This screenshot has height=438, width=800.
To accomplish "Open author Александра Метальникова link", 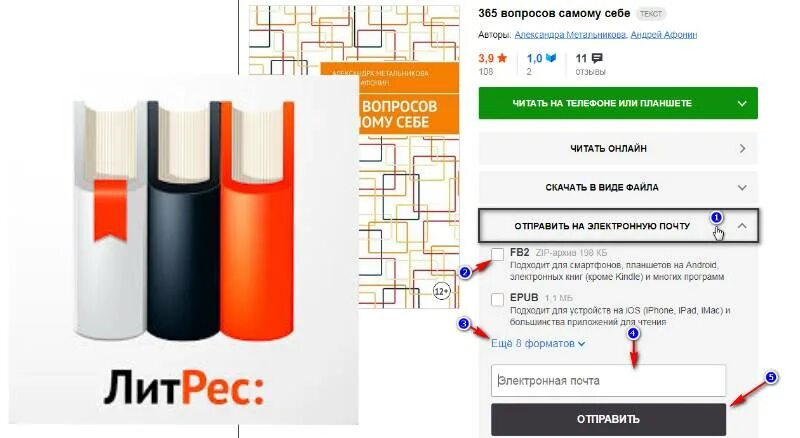I will pyautogui.click(x=570, y=35).
